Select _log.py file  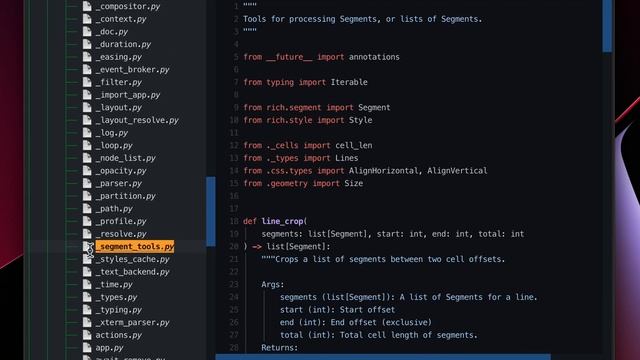pos(111,133)
